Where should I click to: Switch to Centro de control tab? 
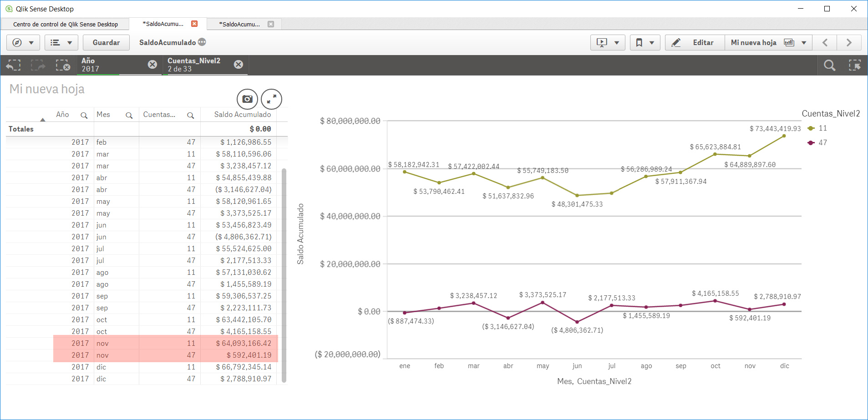pos(66,24)
